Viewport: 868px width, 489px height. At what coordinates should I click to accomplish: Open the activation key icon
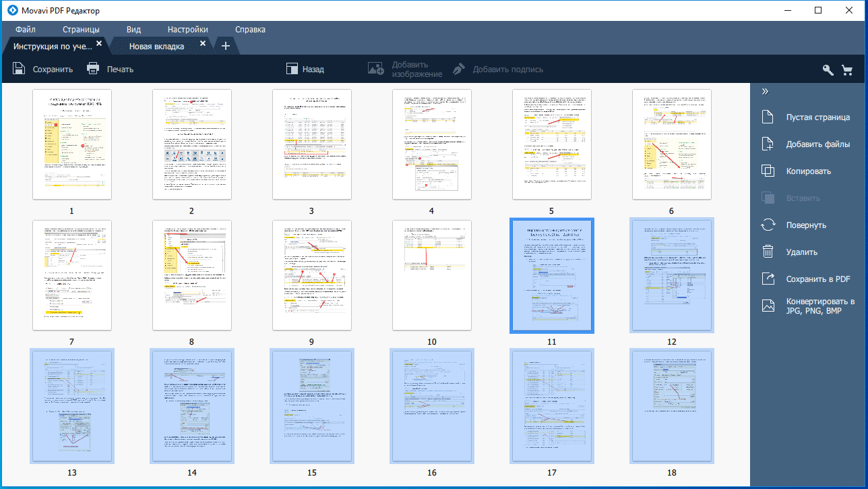[x=828, y=69]
